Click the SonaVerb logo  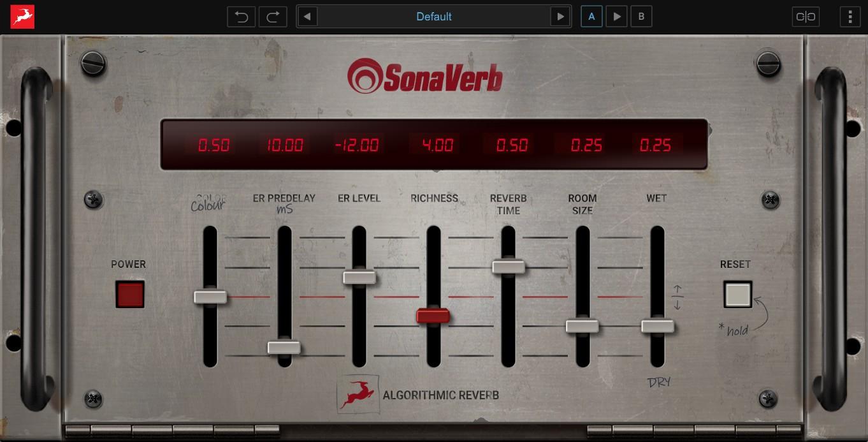click(426, 76)
